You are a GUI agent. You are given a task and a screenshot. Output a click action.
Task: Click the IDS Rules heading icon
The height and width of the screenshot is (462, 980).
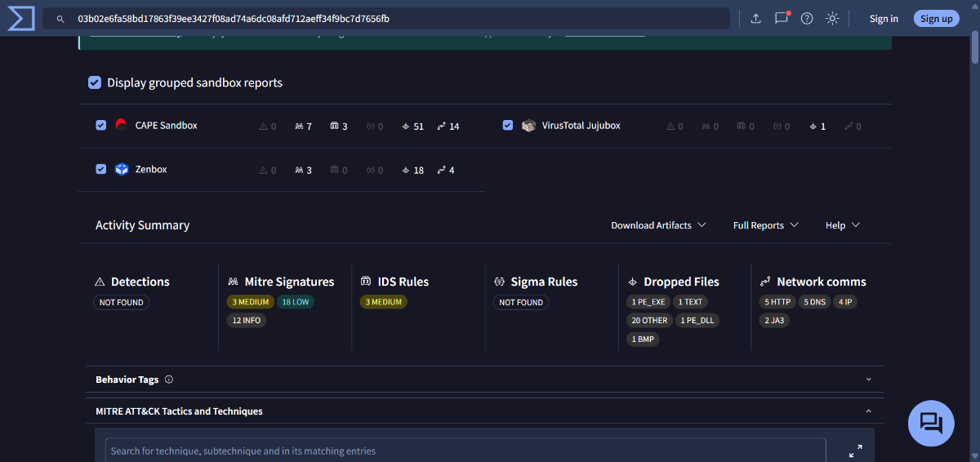(x=366, y=282)
